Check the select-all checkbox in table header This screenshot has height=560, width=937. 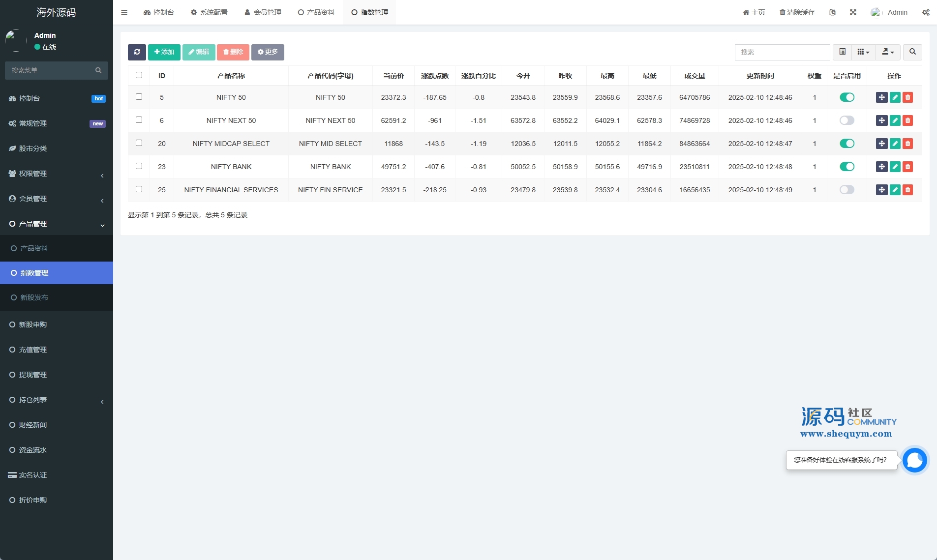(139, 75)
